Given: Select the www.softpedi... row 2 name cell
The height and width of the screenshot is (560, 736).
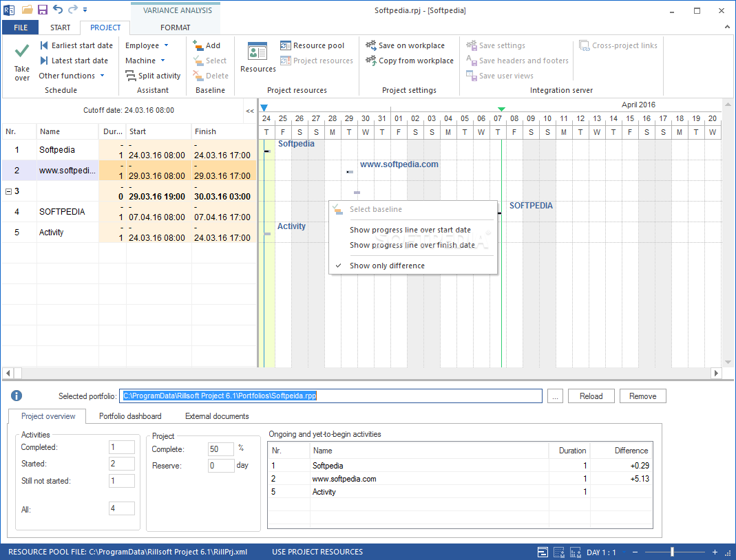Looking at the screenshot, I should click(x=67, y=170).
